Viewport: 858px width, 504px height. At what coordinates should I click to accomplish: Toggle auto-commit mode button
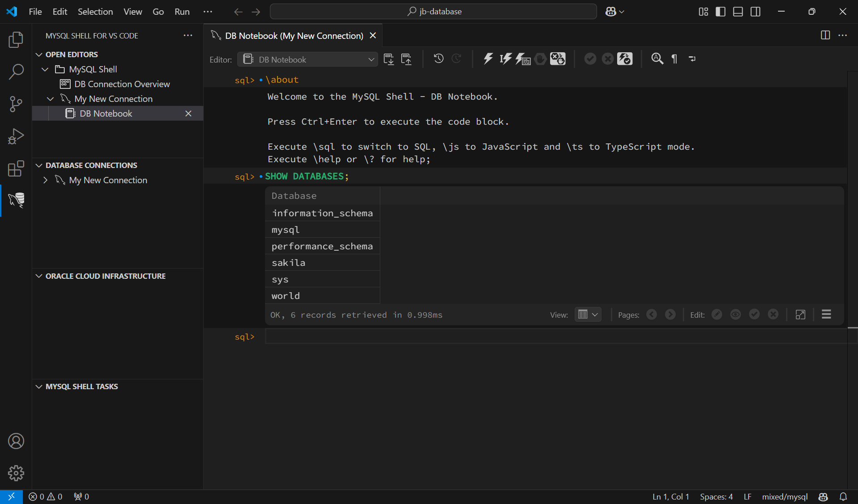coord(625,59)
